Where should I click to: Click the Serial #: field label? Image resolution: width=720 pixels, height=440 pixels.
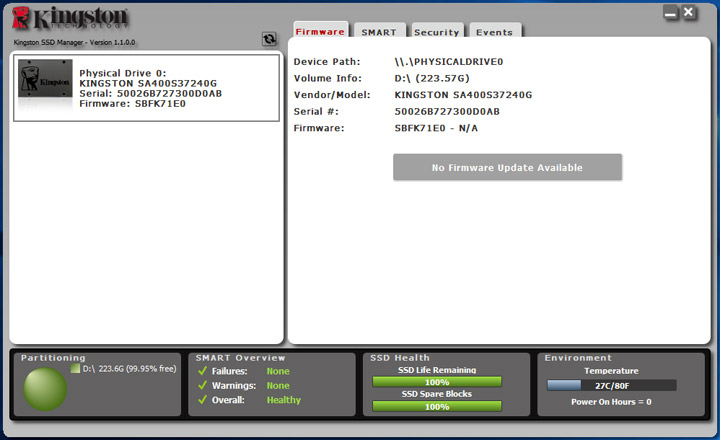click(316, 111)
